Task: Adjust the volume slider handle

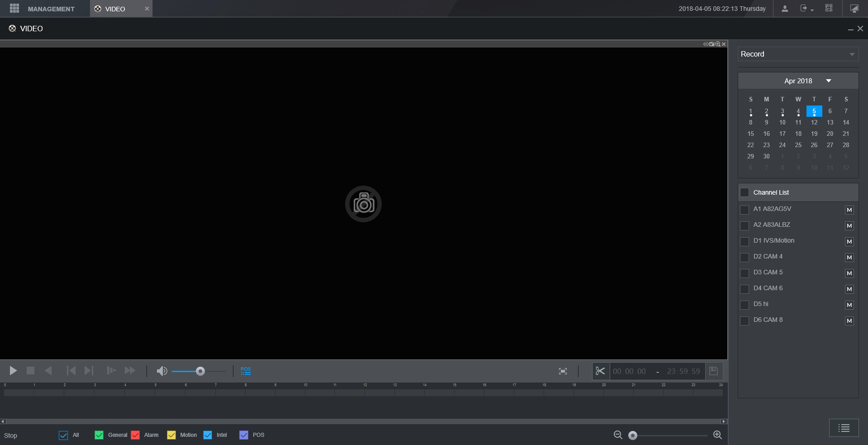Action: point(200,371)
